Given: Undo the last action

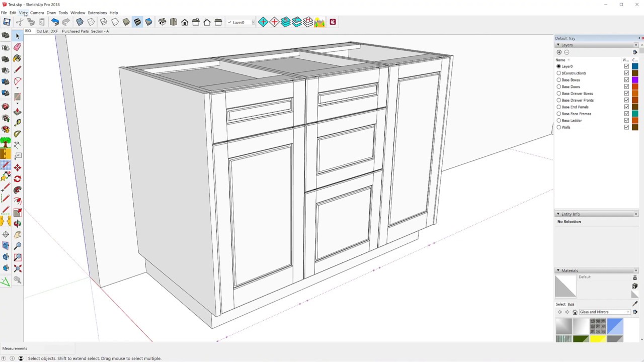Looking at the screenshot, I should point(55,22).
